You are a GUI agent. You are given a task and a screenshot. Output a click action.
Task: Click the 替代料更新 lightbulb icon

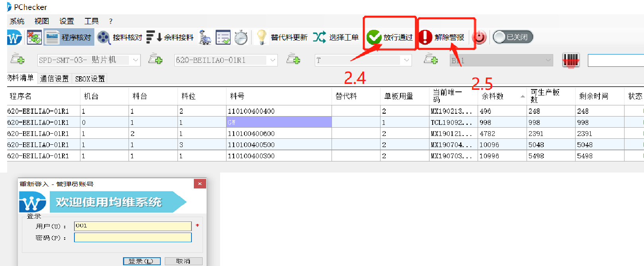click(262, 37)
